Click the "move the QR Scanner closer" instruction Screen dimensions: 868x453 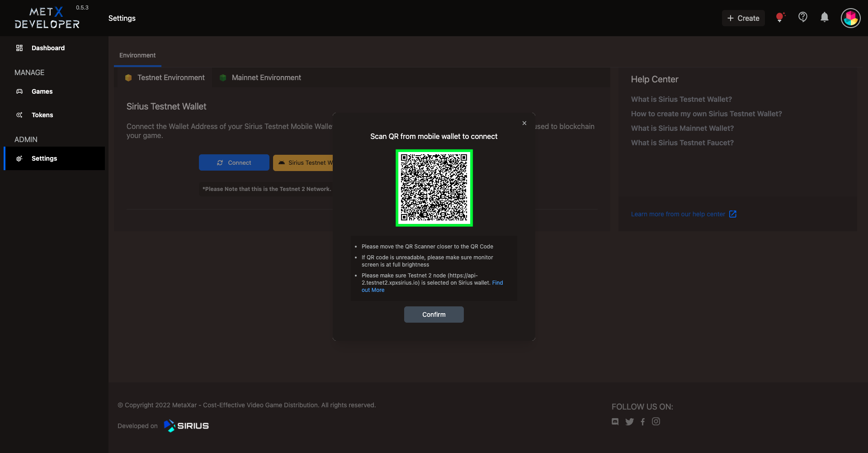pos(427,247)
